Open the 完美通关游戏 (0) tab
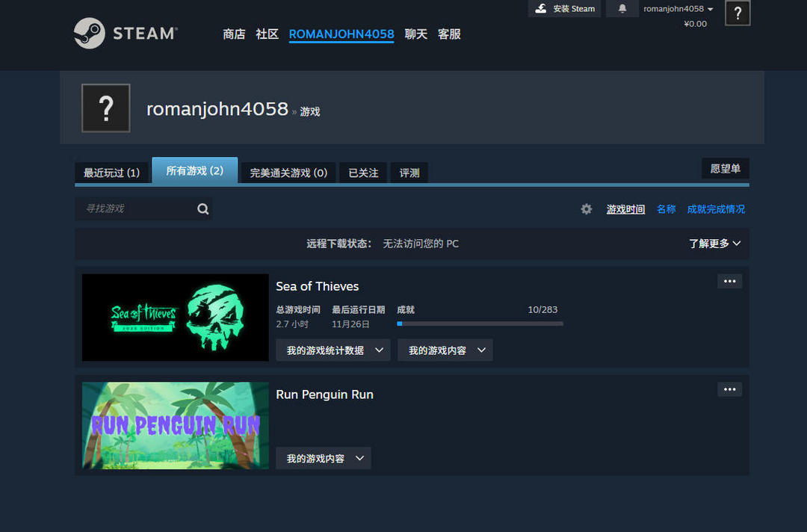 (x=288, y=173)
